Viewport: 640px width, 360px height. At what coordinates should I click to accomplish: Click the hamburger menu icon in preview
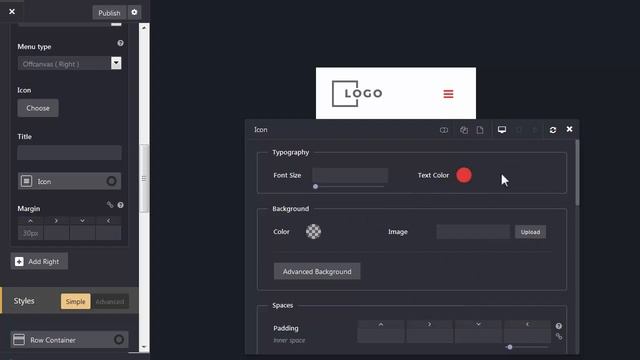coord(449,94)
